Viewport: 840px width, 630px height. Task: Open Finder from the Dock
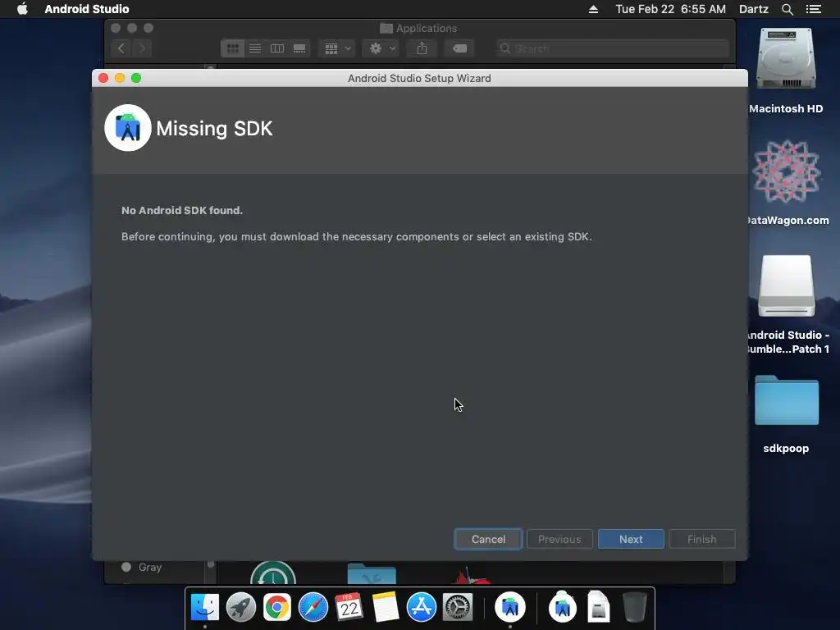[205, 608]
